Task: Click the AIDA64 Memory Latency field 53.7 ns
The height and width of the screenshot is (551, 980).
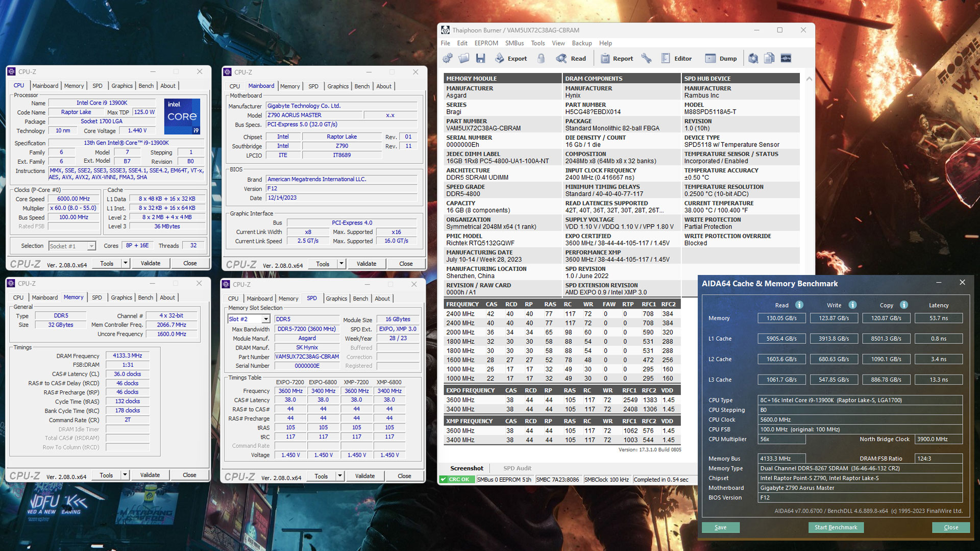Action: (939, 318)
